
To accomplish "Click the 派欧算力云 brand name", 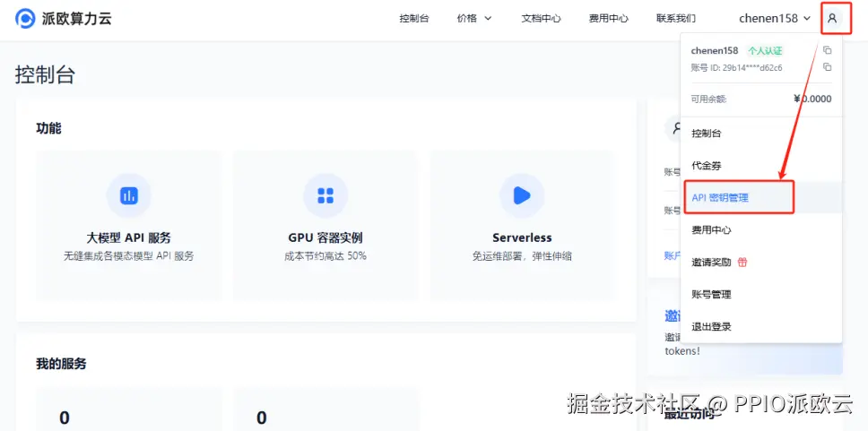I will point(76,18).
